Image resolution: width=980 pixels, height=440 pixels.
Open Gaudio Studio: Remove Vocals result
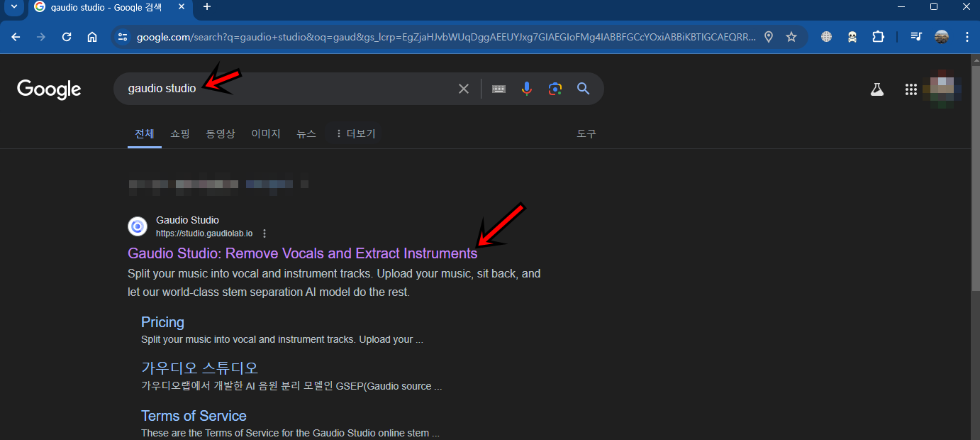(x=303, y=253)
